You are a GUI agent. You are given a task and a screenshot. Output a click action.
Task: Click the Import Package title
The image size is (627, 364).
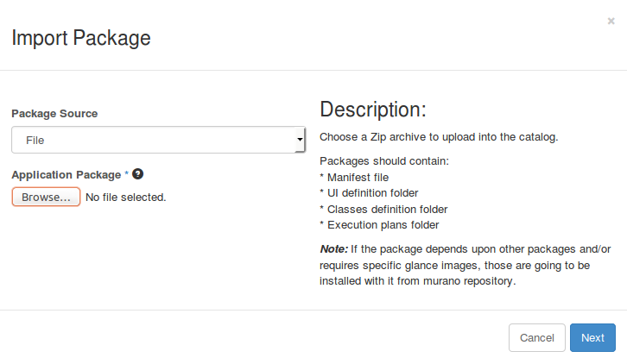click(x=80, y=38)
